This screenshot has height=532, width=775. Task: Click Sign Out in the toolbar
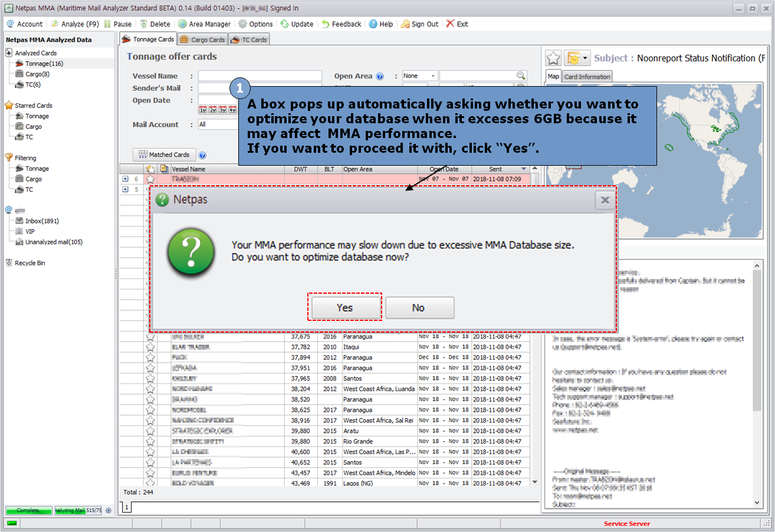click(x=419, y=24)
